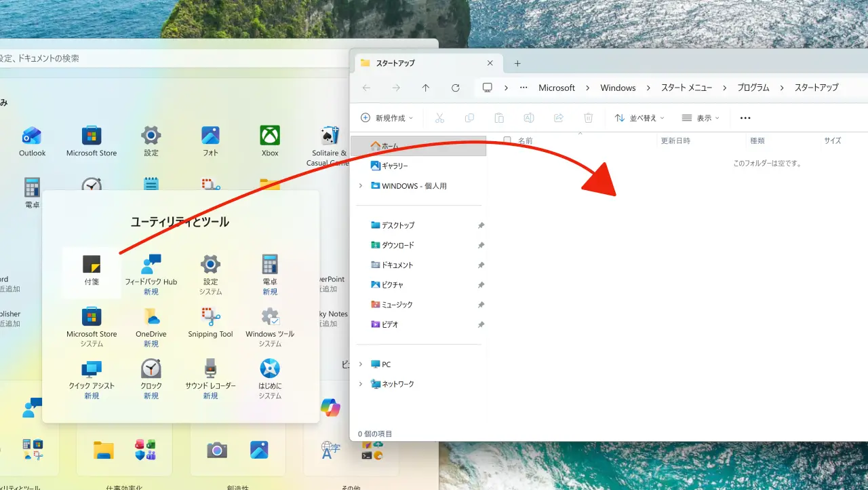
Task: Launch Snipping Tool from the folder
Action: click(210, 321)
